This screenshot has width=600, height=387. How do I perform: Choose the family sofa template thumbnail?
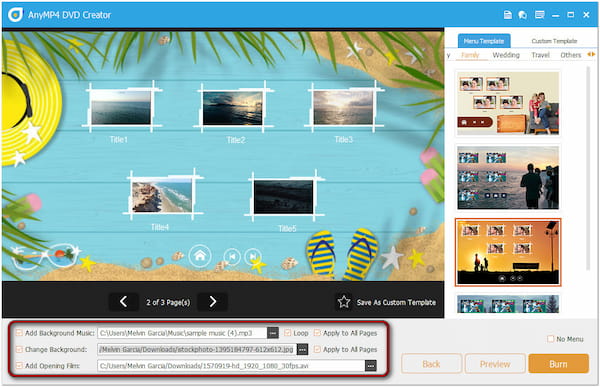point(508,104)
